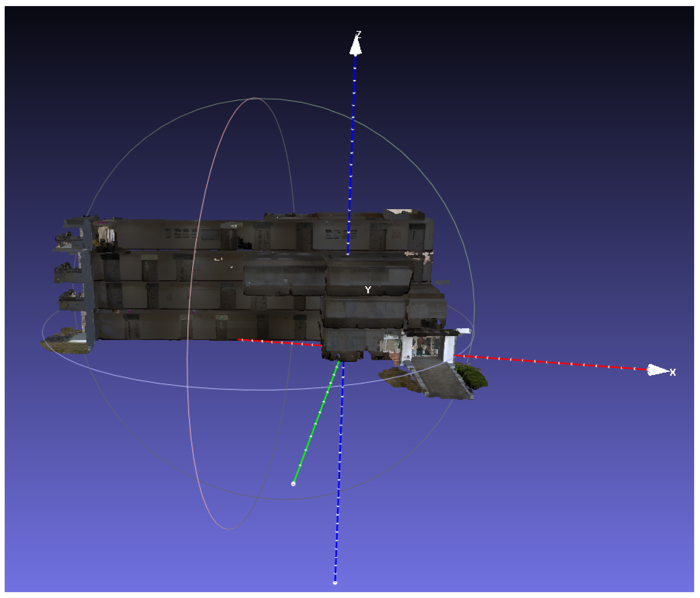This screenshot has height=598, width=700.
Task: Click the lower blue axis line below the model
Action: pos(339,466)
